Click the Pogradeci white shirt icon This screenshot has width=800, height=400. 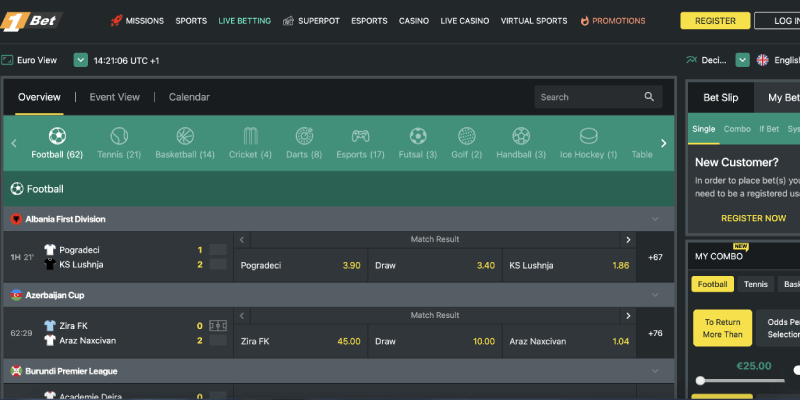pyautogui.click(x=49, y=250)
